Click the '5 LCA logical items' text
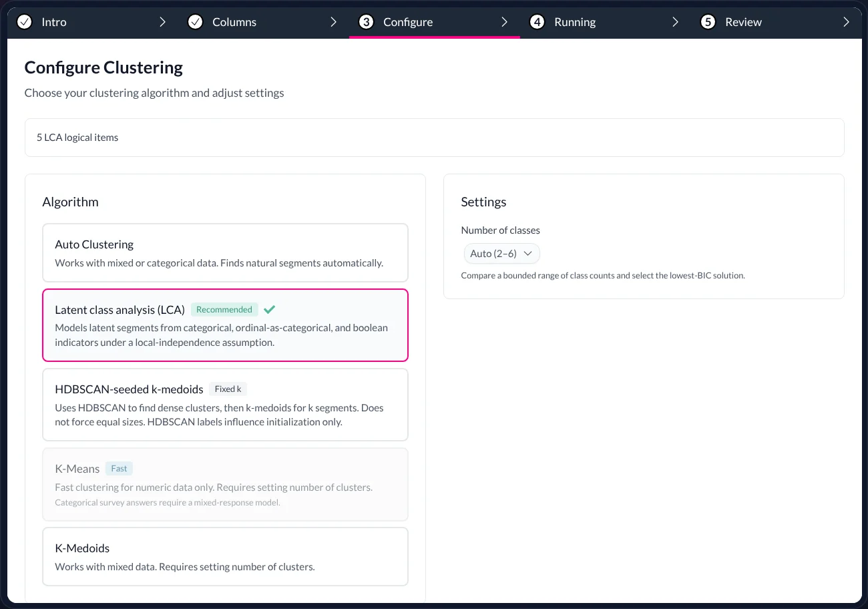The width and height of the screenshot is (868, 609). pyautogui.click(x=77, y=138)
